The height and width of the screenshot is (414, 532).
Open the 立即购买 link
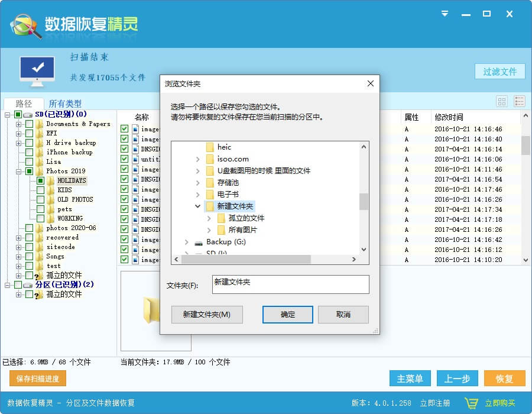[x=500, y=403]
